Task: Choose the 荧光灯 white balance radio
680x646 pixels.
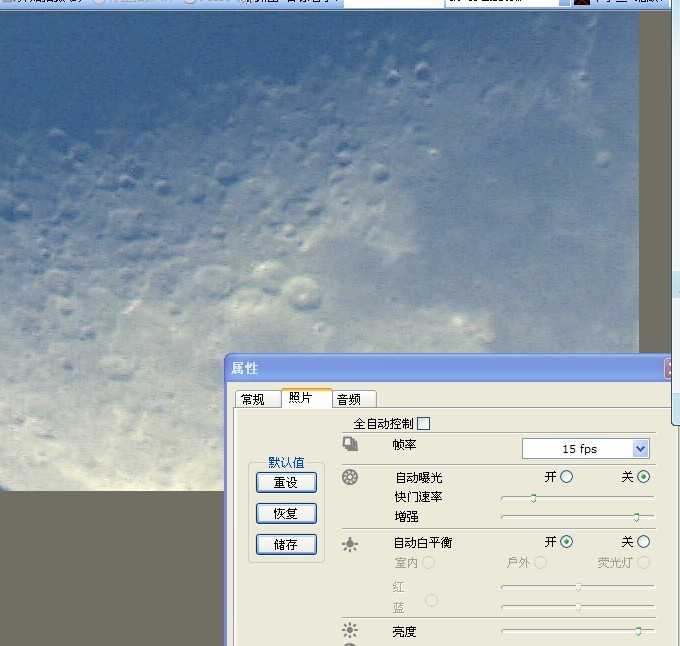Action: pos(643,563)
